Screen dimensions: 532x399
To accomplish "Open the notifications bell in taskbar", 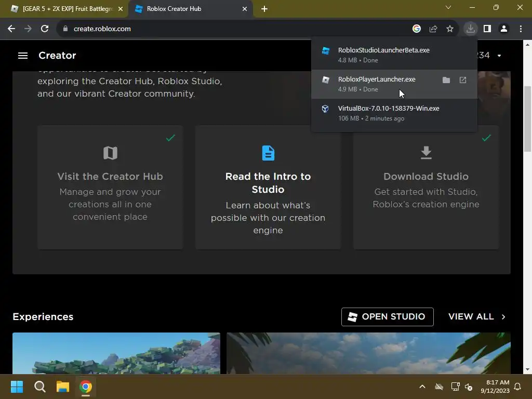I will (x=517, y=387).
